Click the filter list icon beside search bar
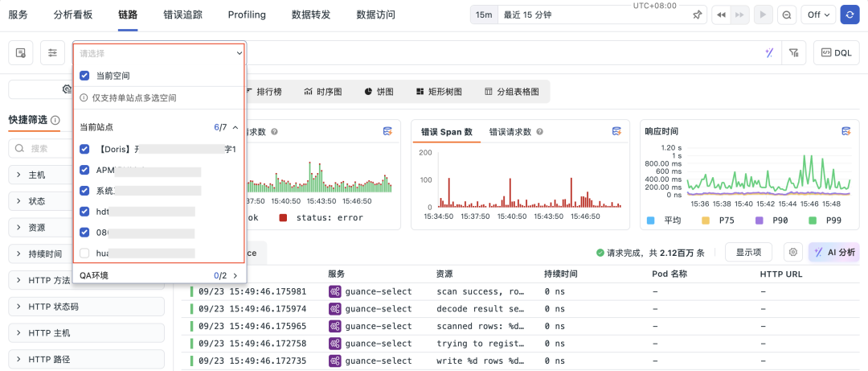868x371 pixels. click(x=794, y=52)
